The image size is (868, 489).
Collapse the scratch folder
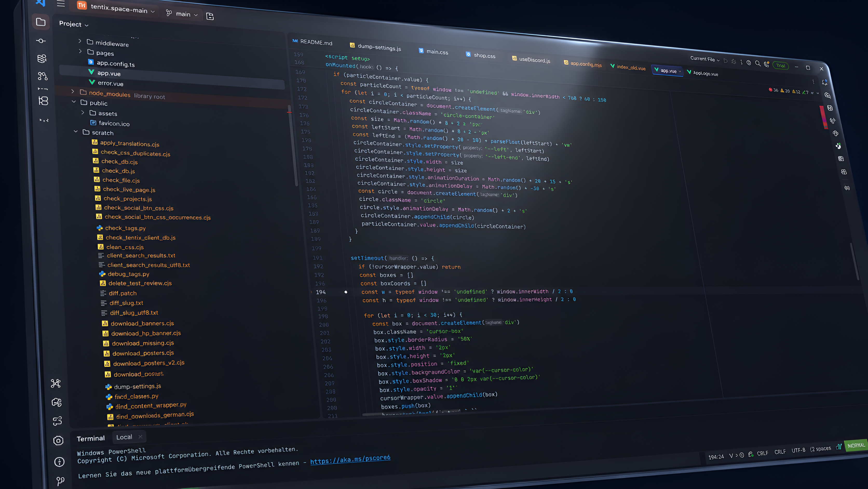point(76,131)
